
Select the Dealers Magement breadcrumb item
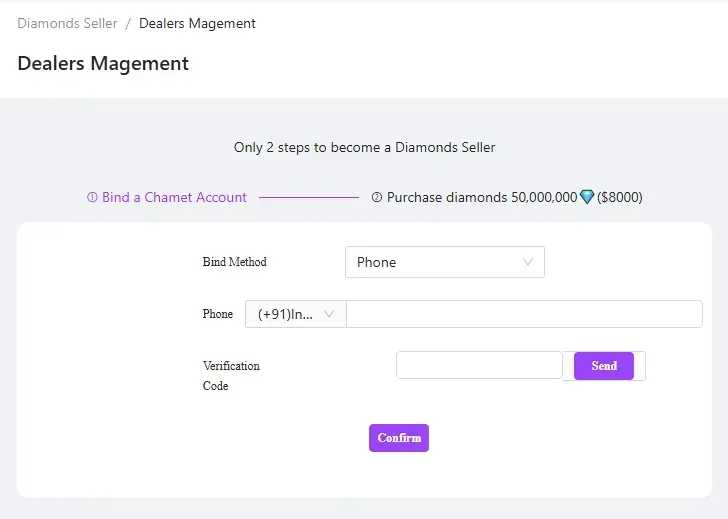coord(197,23)
